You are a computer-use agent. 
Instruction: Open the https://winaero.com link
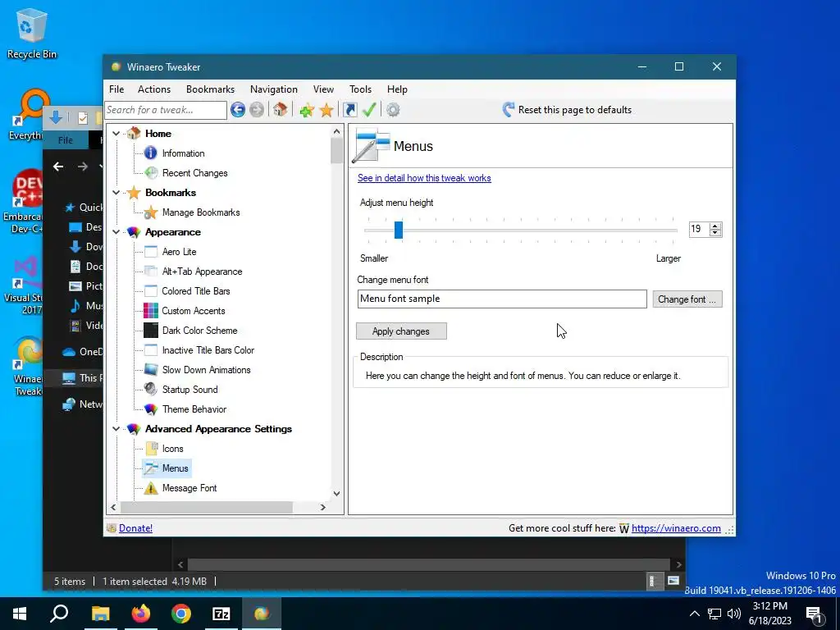point(676,528)
